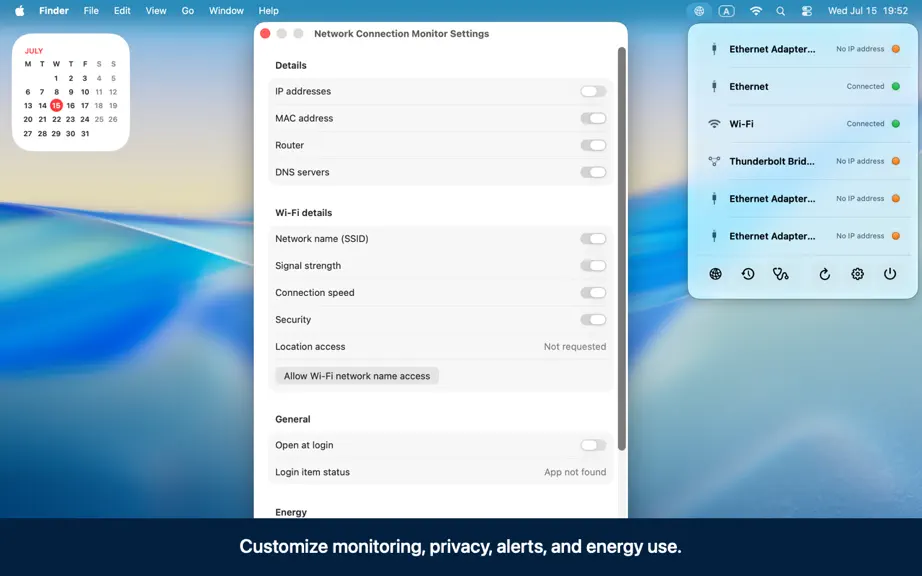Click the Wi-Fi icon in the popup list

click(x=714, y=124)
